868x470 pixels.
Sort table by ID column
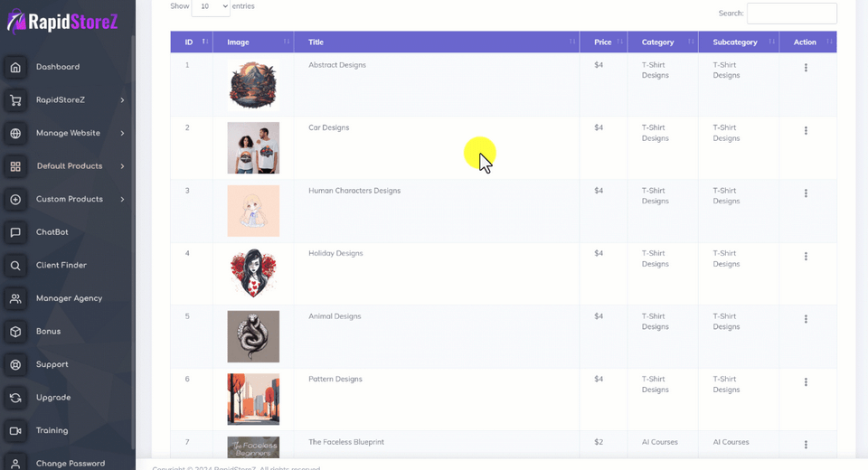(x=192, y=42)
